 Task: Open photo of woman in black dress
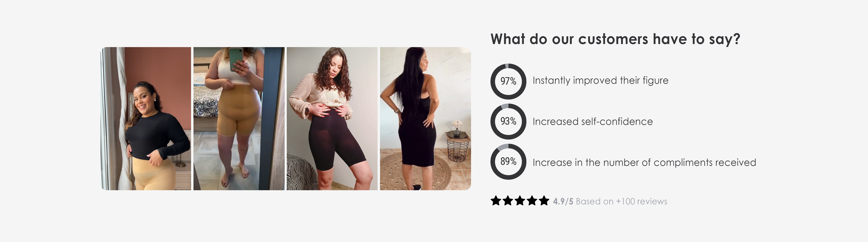click(425, 119)
